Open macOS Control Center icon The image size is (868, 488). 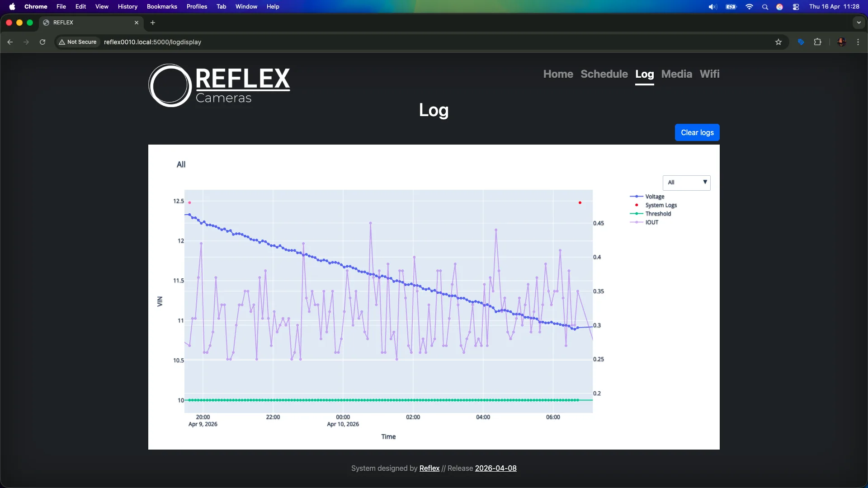tap(796, 7)
